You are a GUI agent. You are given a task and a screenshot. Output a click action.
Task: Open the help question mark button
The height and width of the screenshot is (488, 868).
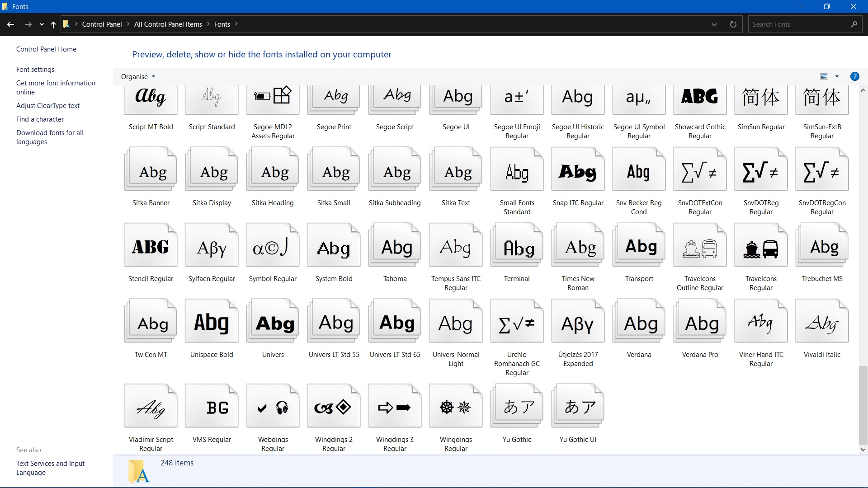pos(854,76)
